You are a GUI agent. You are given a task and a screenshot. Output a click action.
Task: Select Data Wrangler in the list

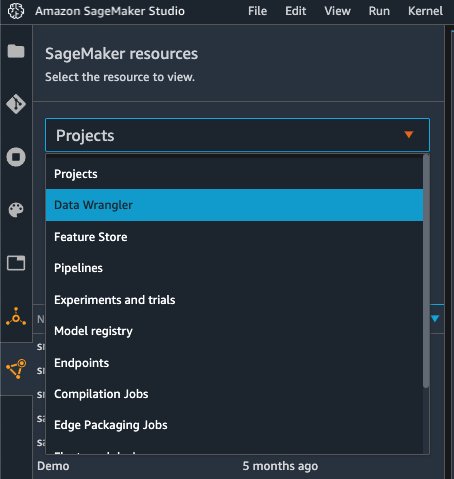coord(234,205)
